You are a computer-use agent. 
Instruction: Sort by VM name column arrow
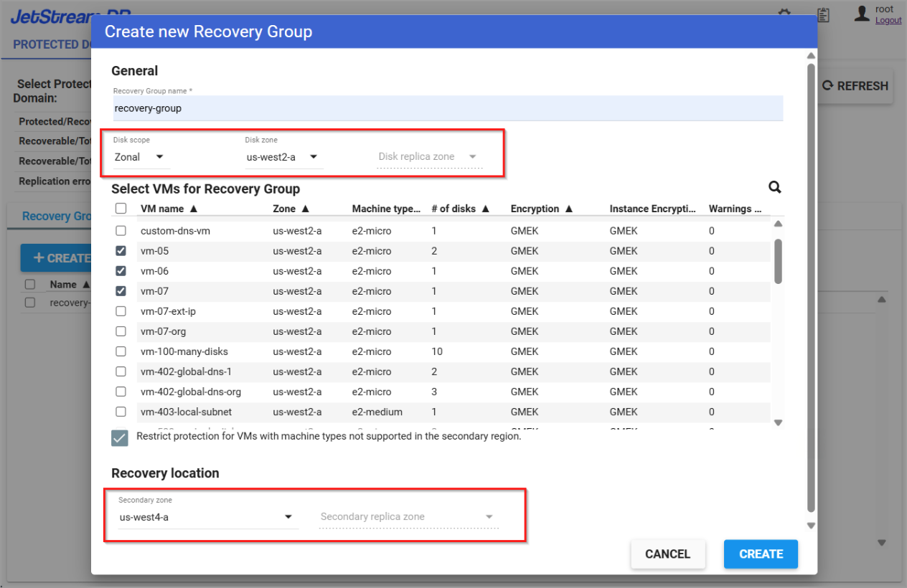point(193,209)
